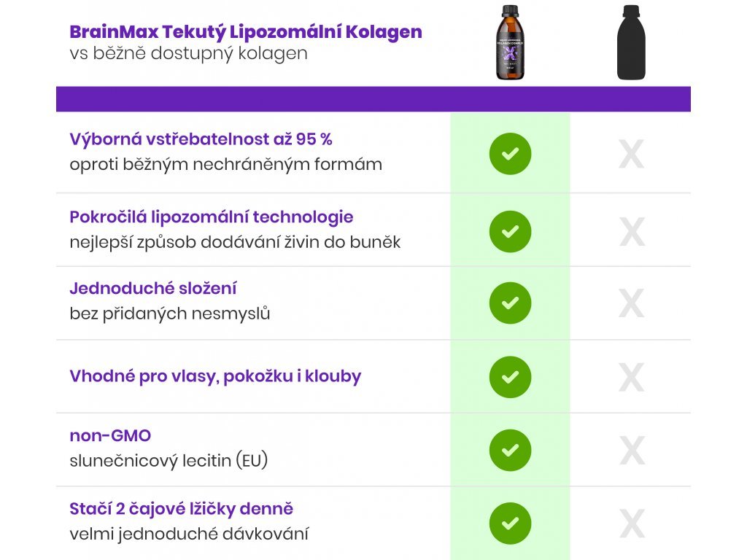Click gray X for Jednoduché složení row
Image resolution: width=747 pixels, height=560 pixels.
tap(632, 303)
